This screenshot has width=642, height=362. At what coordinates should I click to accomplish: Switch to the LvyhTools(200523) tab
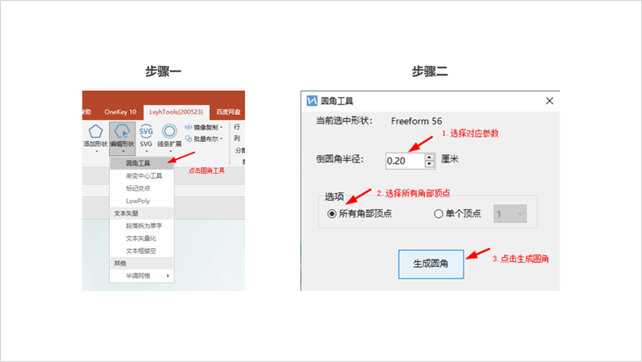(x=176, y=112)
